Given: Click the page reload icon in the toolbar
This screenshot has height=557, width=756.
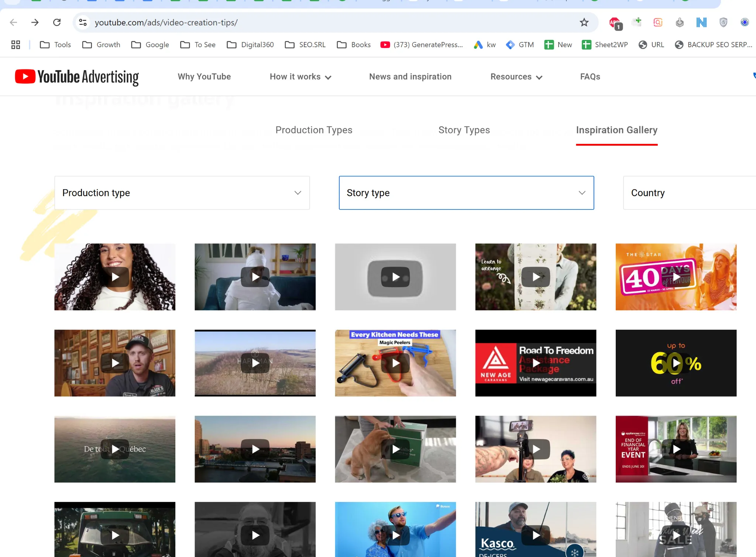Looking at the screenshot, I should coord(57,22).
